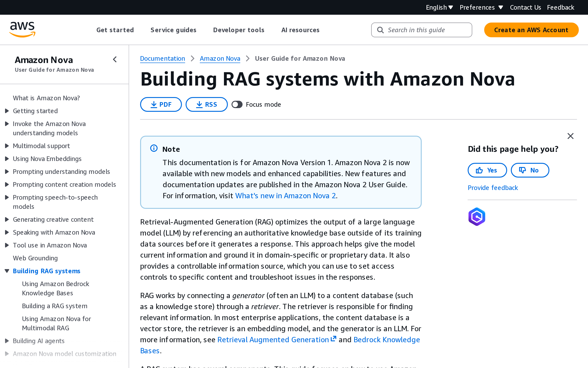Click Contact Us in top bar
Viewport: 588px width, 368px height.
[x=525, y=7]
